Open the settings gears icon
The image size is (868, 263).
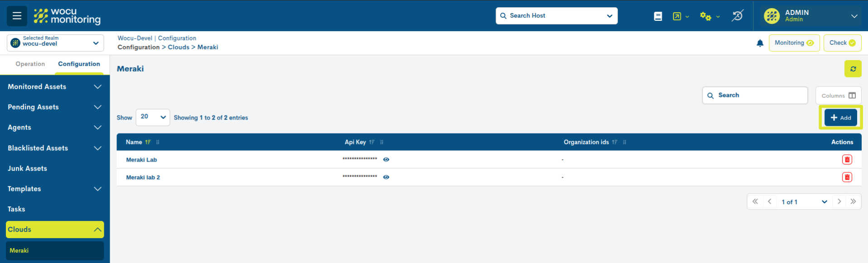[705, 16]
